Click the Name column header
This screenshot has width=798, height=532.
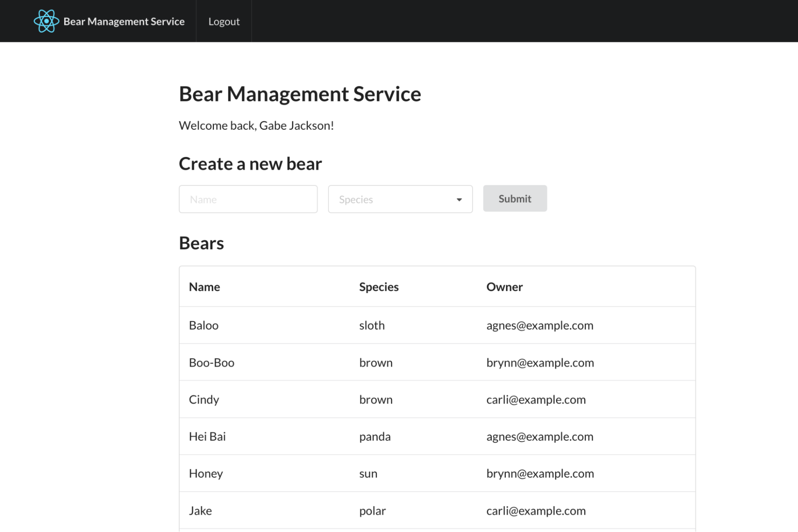[204, 287]
